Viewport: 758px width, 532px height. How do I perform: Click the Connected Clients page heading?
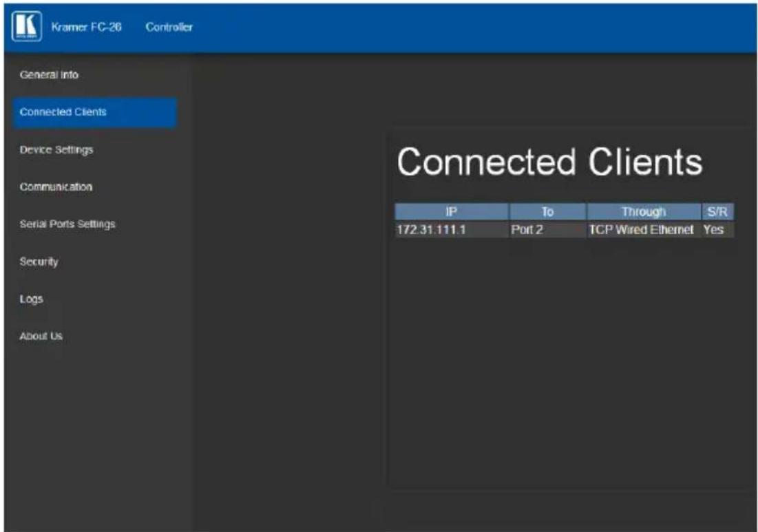tap(549, 162)
